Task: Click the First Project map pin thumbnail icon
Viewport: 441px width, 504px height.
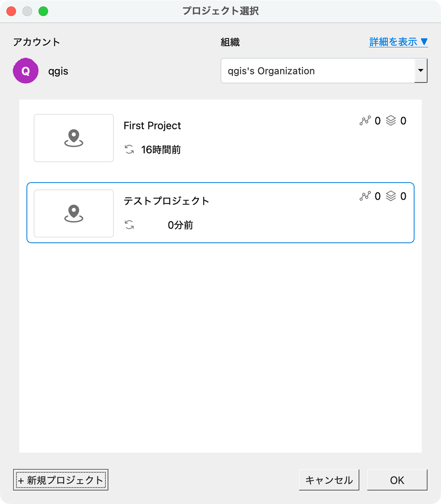Action: point(73,138)
